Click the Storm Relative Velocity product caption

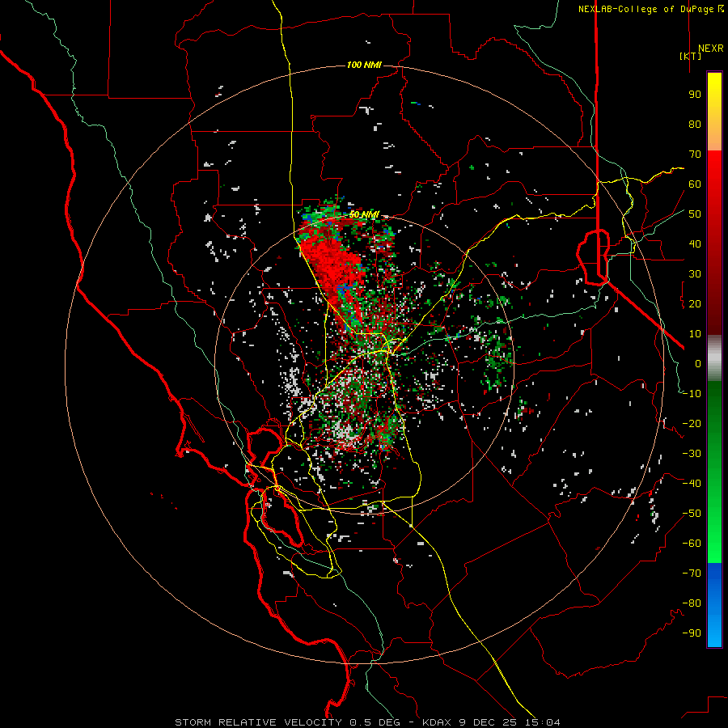(368, 722)
